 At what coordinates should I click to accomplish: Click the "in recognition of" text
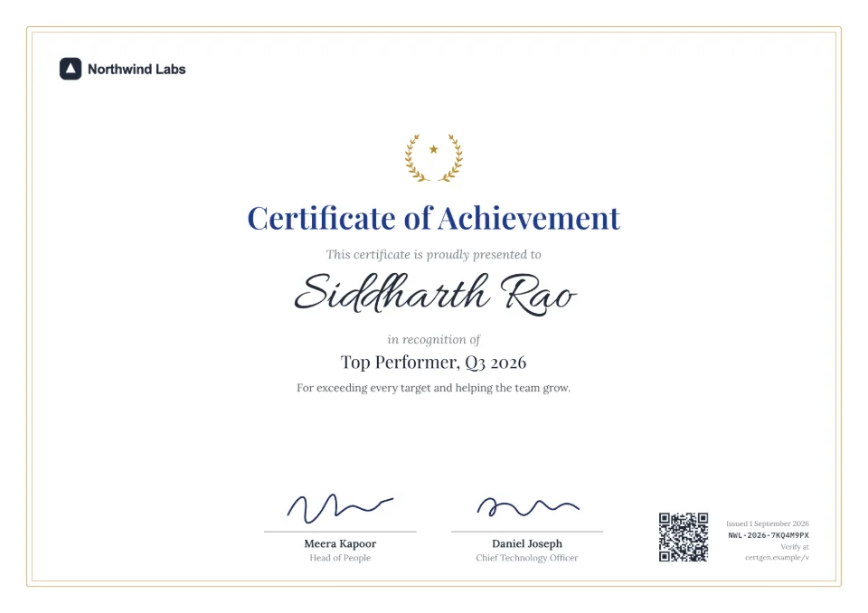pyautogui.click(x=433, y=339)
